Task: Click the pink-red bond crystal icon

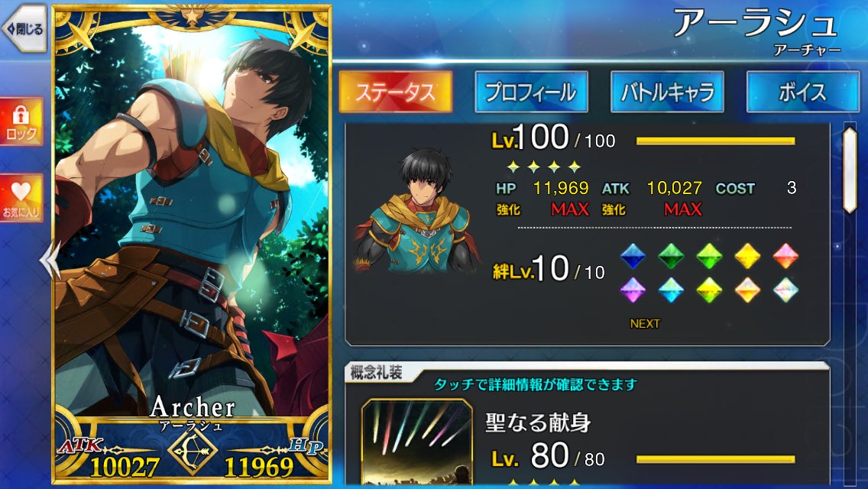Action: 785,257
